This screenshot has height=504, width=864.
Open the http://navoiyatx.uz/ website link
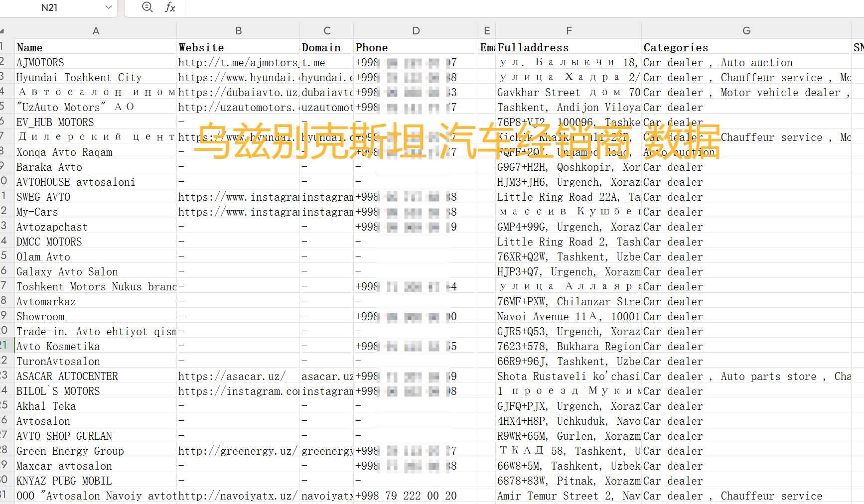(238, 496)
